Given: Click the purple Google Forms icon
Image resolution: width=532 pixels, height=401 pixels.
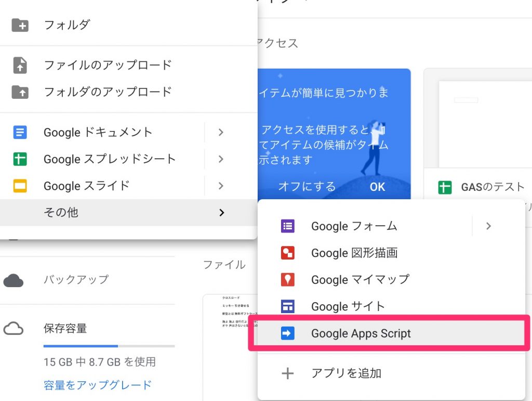Looking at the screenshot, I should 287,226.
